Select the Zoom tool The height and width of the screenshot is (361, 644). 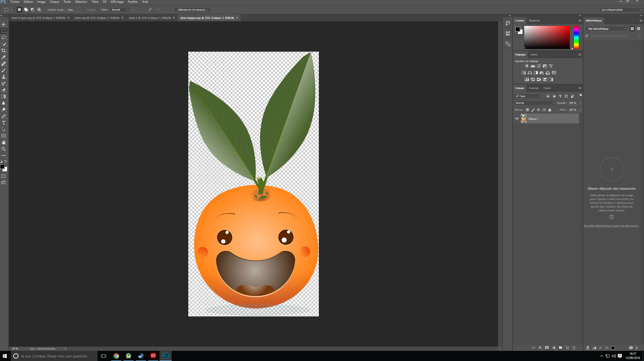(x=4, y=149)
